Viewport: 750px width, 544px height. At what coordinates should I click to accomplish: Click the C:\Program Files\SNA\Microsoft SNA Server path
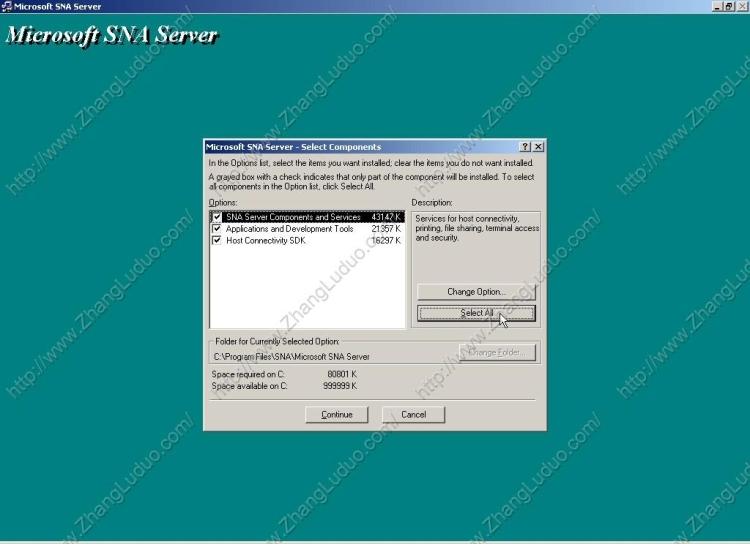(x=291, y=357)
